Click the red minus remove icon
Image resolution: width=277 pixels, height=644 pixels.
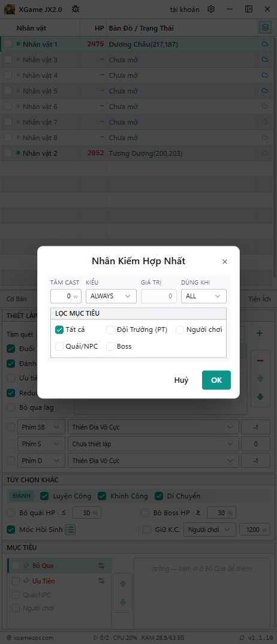coord(260,361)
